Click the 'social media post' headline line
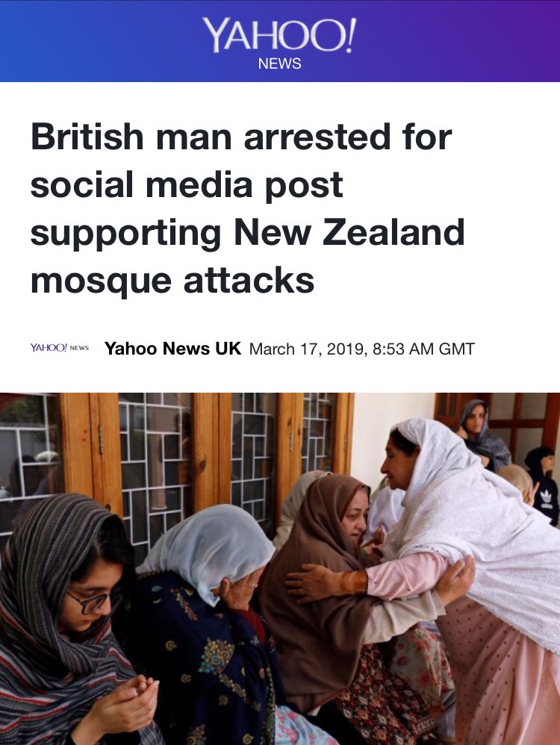The width and height of the screenshot is (560, 745). [187, 185]
